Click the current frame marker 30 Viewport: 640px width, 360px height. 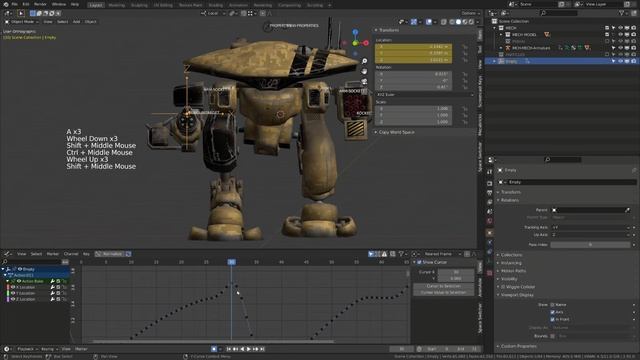point(231,262)
